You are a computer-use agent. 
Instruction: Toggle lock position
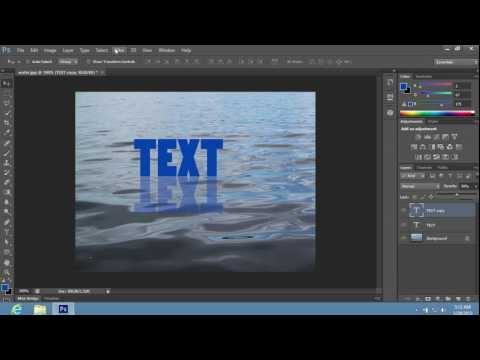coord(431,197)
